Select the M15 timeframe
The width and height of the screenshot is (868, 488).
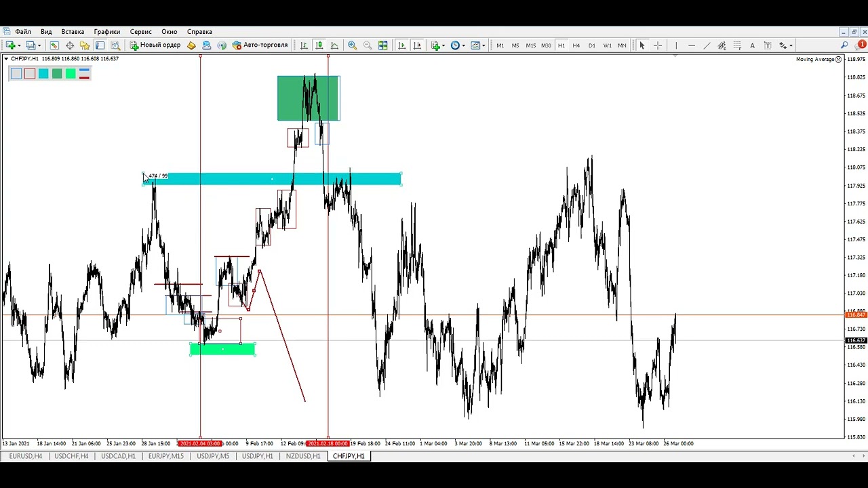pyautogui.click(x=530, y=45)
